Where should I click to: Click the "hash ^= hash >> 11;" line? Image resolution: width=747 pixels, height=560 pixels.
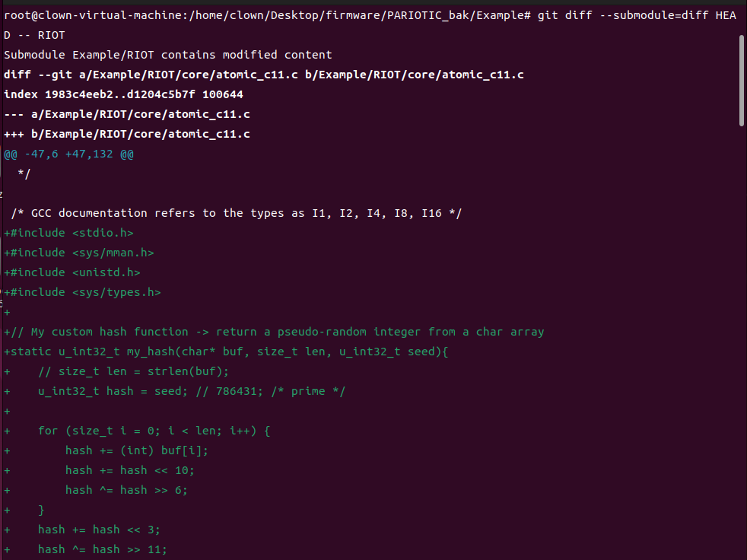click(103, 549)
